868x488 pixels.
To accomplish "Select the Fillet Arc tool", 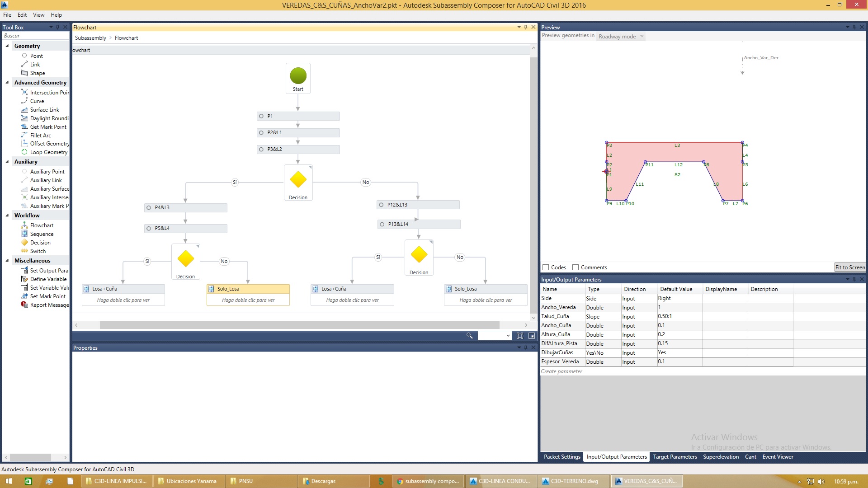I will click(41, 135).
